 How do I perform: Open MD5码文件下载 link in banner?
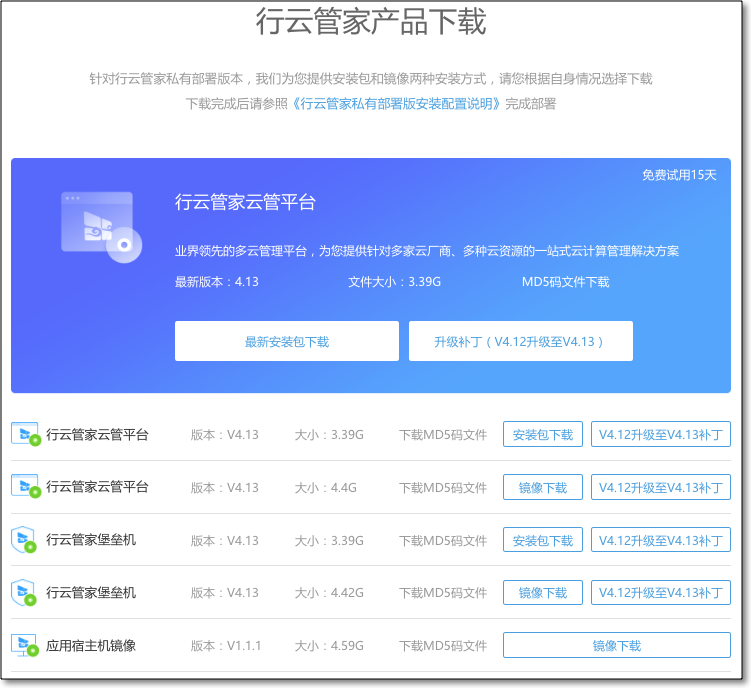point(565,282)
